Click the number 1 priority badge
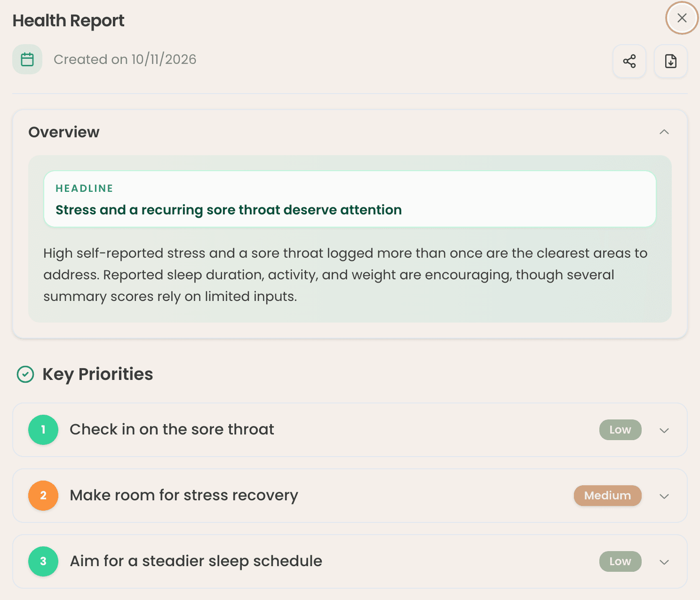Viewport: 700px width, 600px height. (x=43, y=430)
